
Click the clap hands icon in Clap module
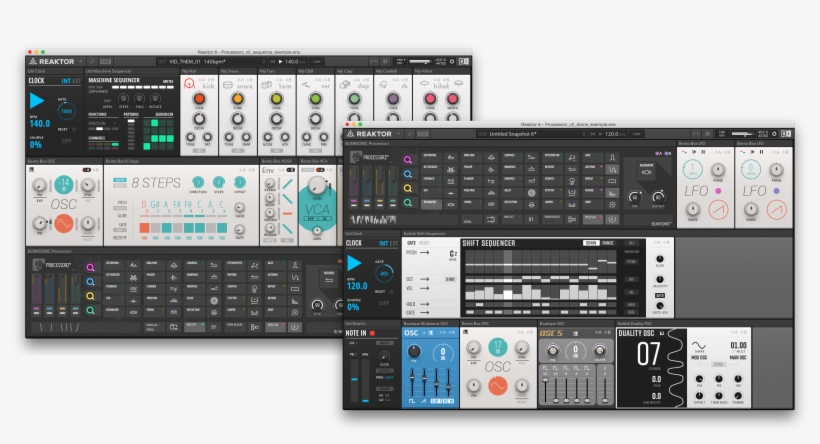(x=344, y=84)
